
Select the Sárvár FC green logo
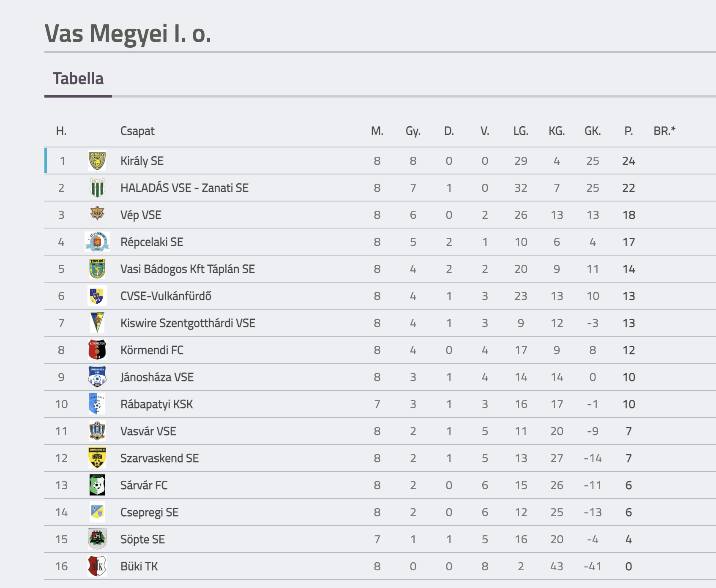(97, 485)
